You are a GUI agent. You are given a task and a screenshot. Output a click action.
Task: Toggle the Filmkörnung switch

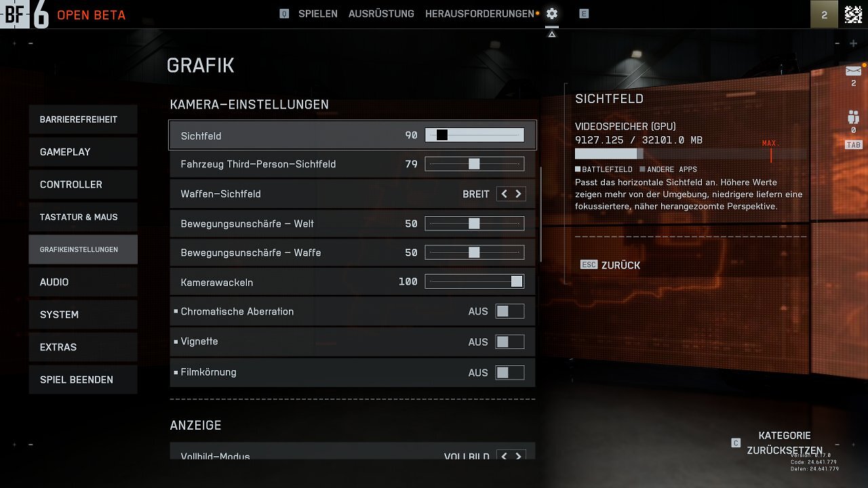coord(509,372)
